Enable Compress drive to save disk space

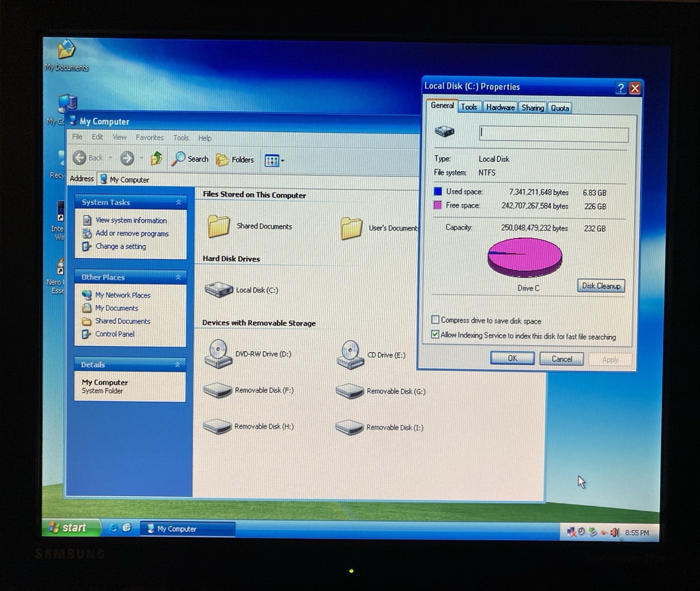(435, 320)
